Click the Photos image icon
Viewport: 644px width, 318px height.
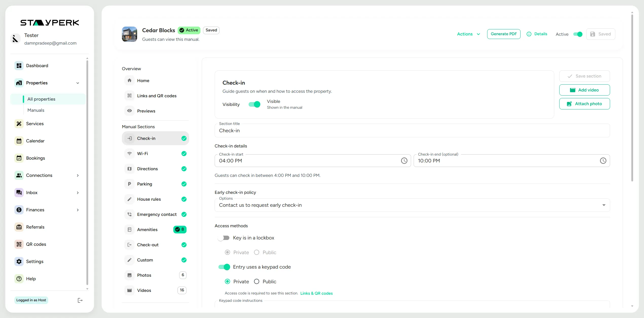130,275
